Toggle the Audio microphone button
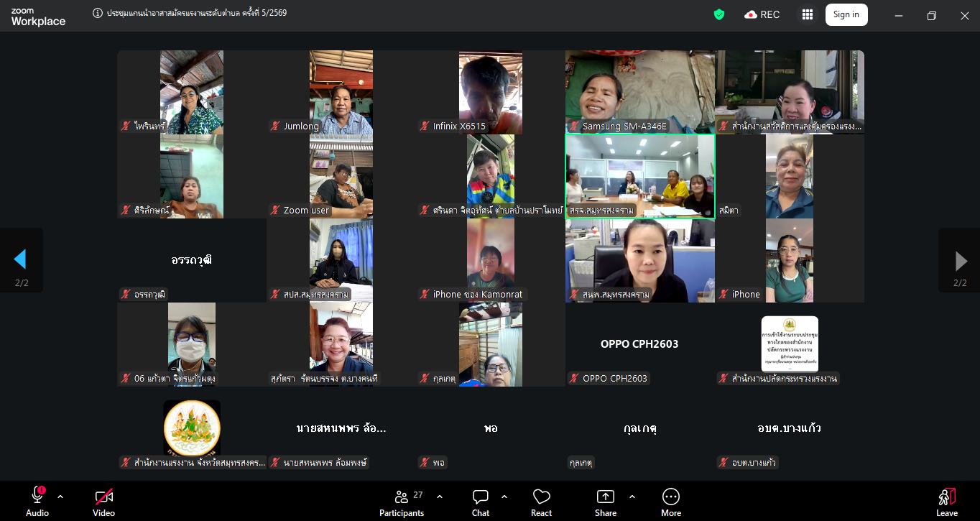 click(x=37, y=502)
